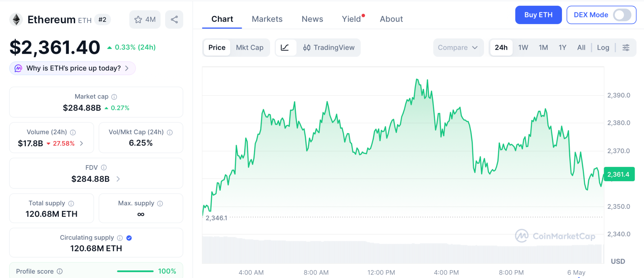Viewport: 644px width, 278px height.
Task: Click the Profile score progress bar
Action: [x=135, y=271]
